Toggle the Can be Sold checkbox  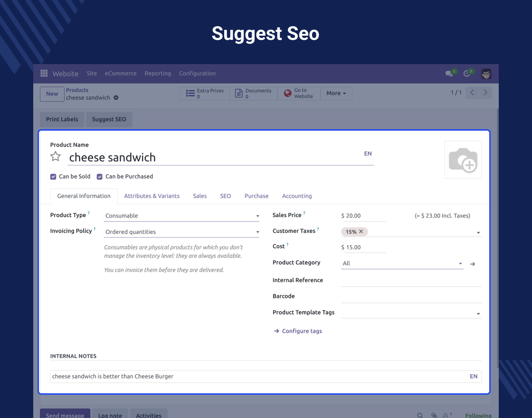[x=53, y=176]
